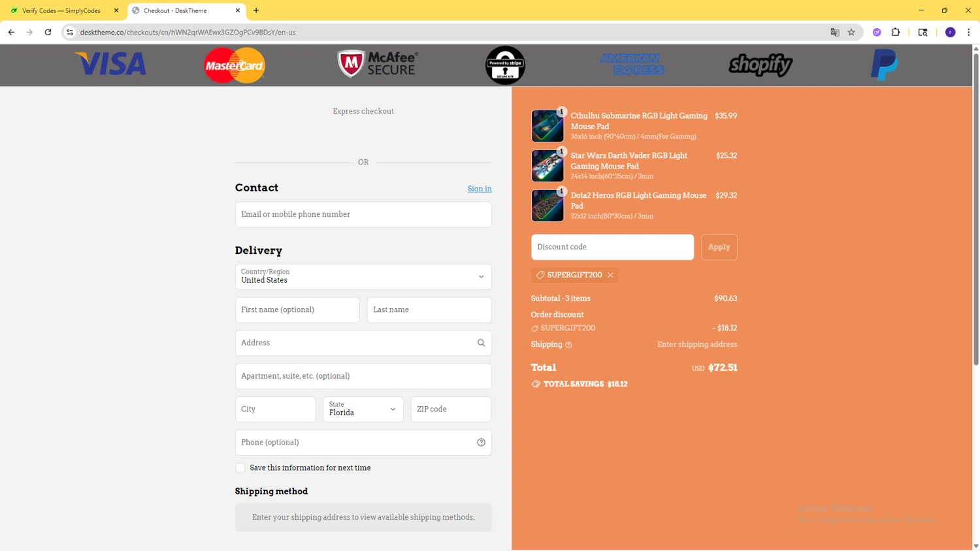Click the Shipping method heading

(271, 492)
